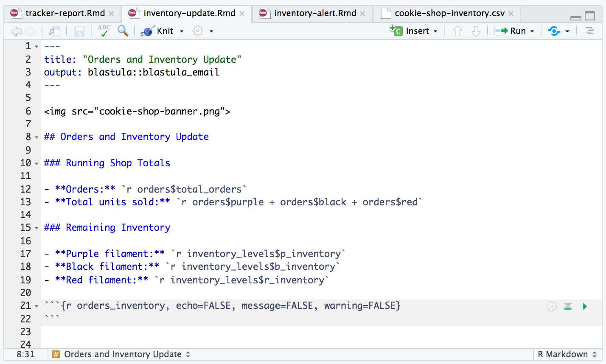Click file icon on cookie-shop-inventory.csv tab

(386, 14)
